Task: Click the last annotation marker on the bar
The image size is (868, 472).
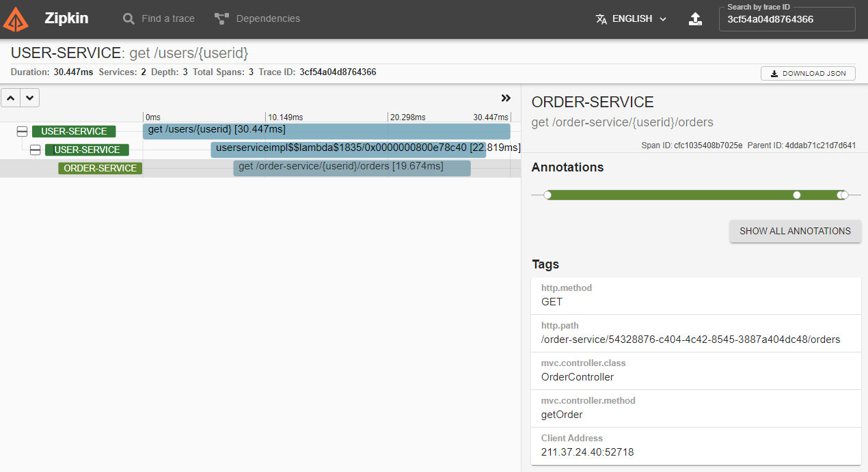Action: (845, 195)
